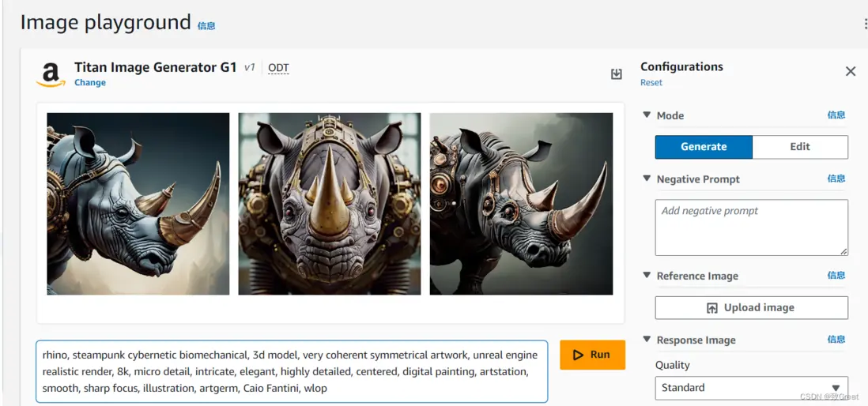Click the upload icon in Upload image
This screenshot has width=868, height=406.
click(711, 308)
